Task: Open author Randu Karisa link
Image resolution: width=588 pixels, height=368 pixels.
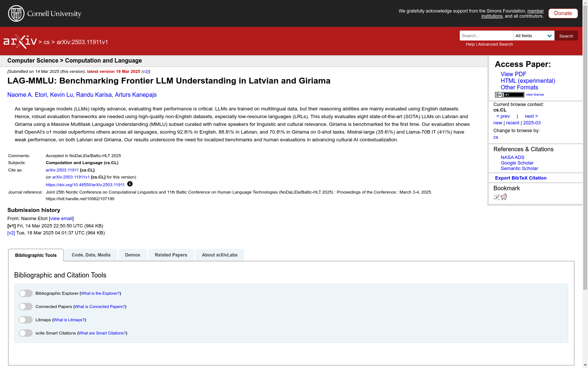Action: 94,95
